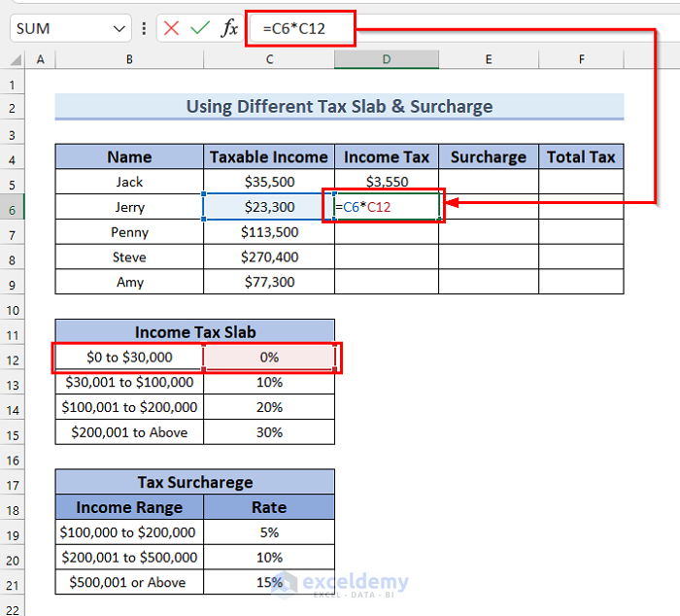Select the 'Name' header cell
The image size is (680, 616).
tap(129, 156)
